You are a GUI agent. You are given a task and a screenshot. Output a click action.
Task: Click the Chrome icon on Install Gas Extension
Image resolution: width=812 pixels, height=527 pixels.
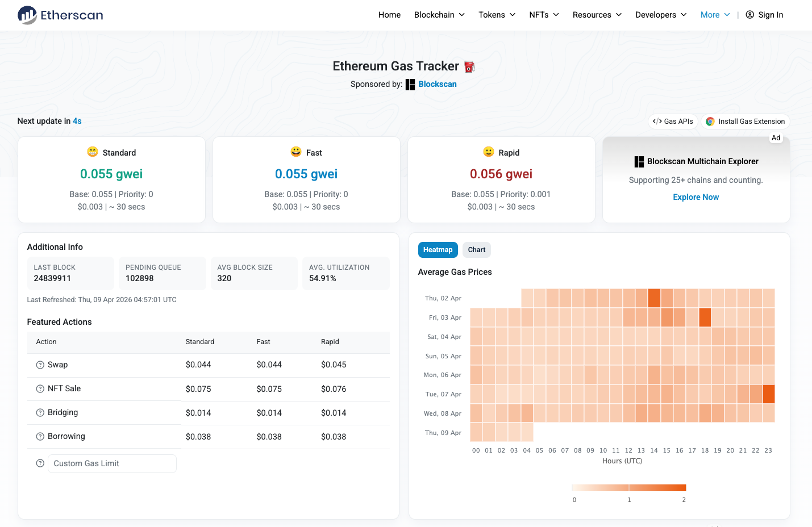coord(710,122)
